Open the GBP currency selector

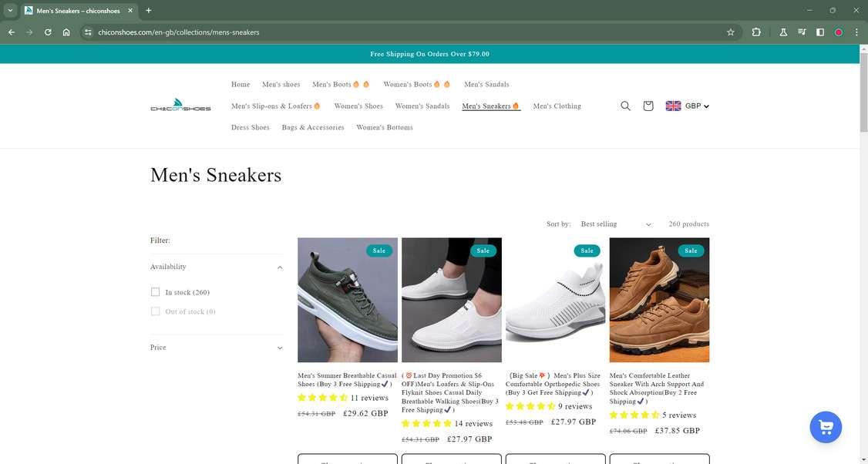(x=687, y=106)
